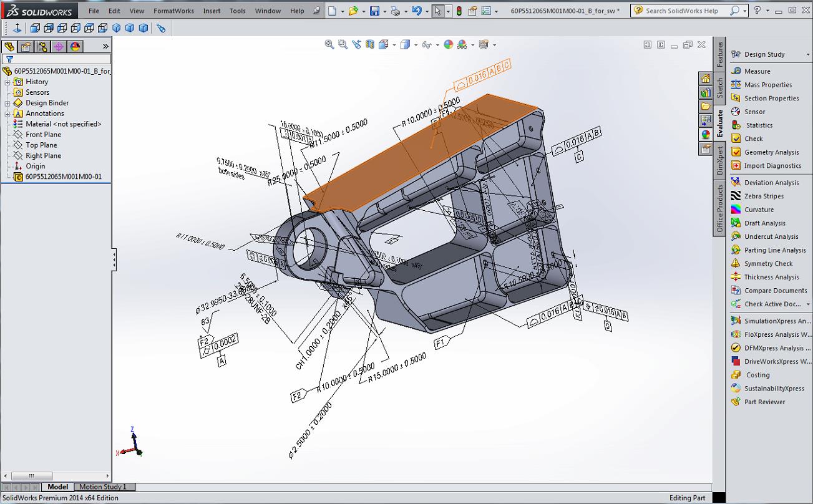
Task: Open the Edit Appearance color ball icon
Action: click(x=448, y=44)
